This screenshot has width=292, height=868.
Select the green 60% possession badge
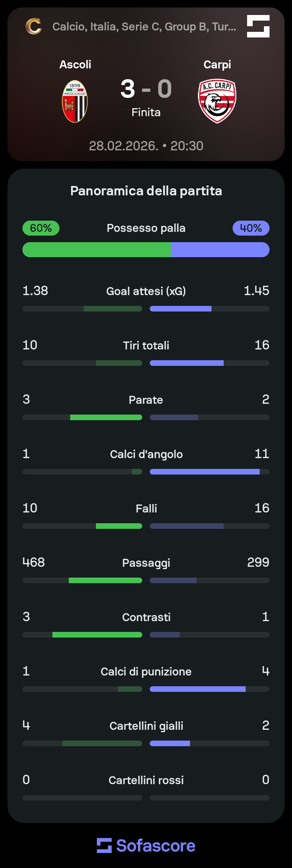[x=41, y=228]
